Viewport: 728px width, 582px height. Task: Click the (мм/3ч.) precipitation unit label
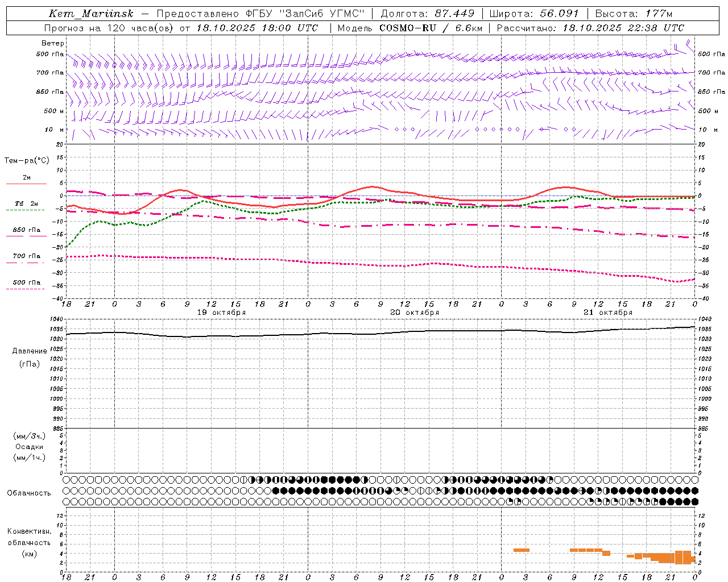[x=30, y=436]
